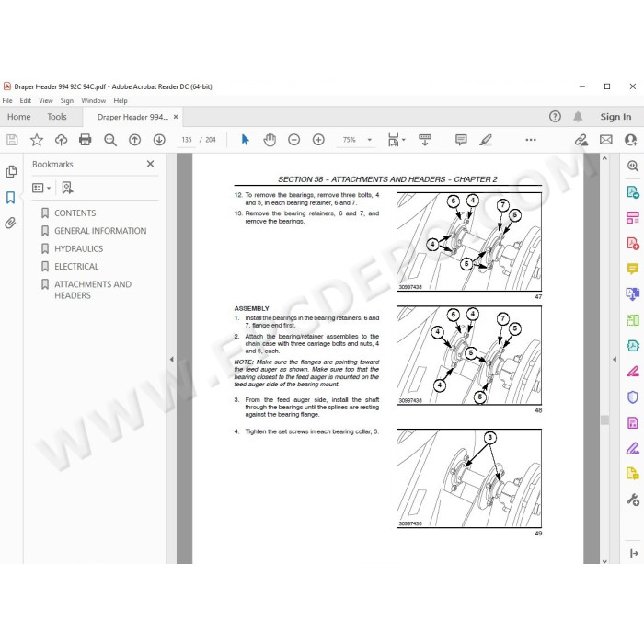Upload file to cloud icon
644x644 pixels.
point(62,140)
